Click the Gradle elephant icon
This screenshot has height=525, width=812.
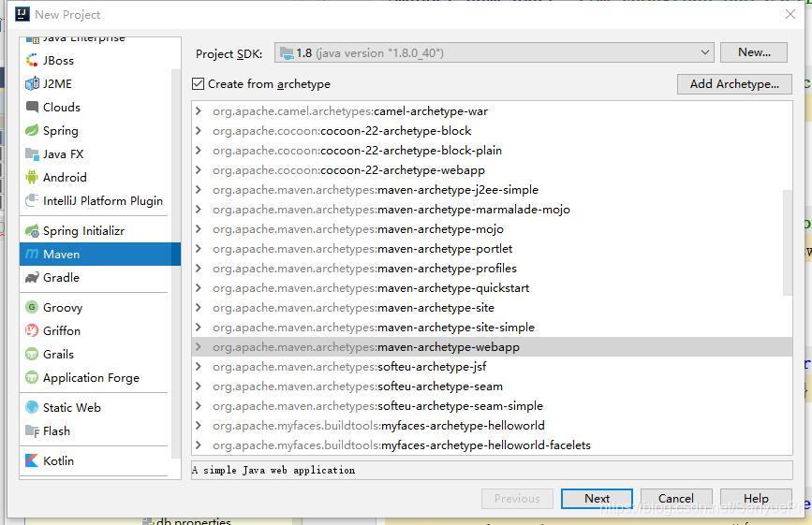point(32,277)
